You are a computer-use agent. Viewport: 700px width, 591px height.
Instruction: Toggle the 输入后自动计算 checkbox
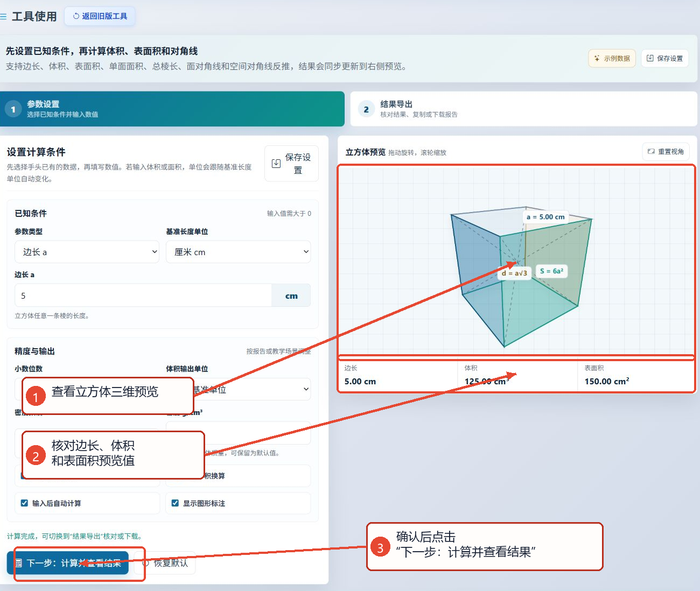(24, 503)
